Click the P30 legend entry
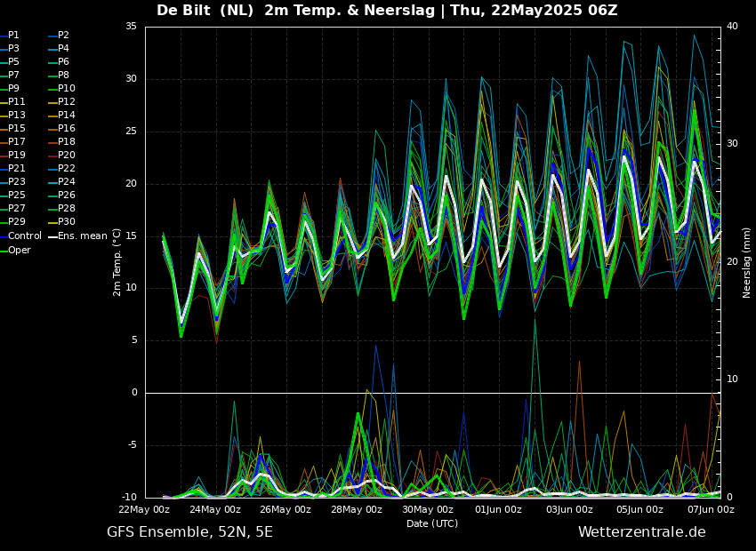This screenshot has width=756, height=551. click(66, 222)
